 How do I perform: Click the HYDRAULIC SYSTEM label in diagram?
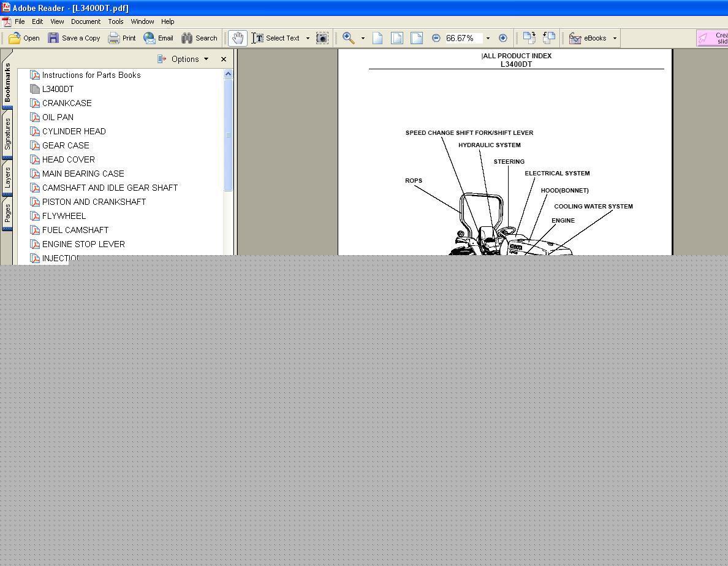pyautogui.click(x=490, y=145)
